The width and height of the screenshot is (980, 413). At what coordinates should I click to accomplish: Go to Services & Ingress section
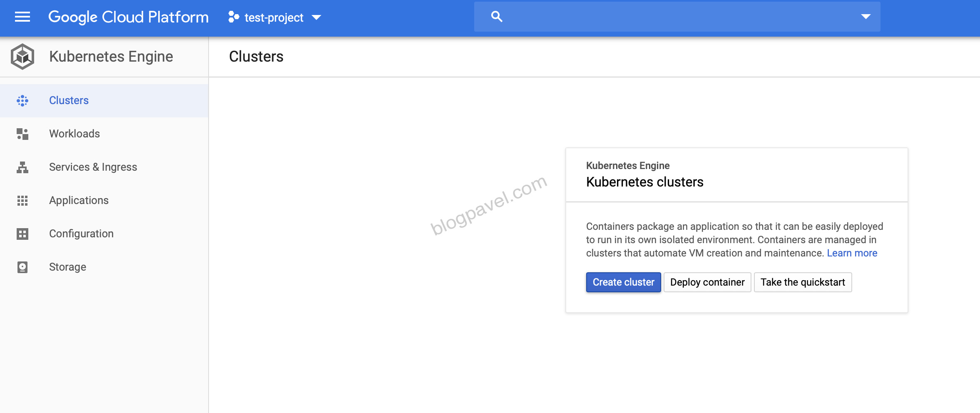93,167
